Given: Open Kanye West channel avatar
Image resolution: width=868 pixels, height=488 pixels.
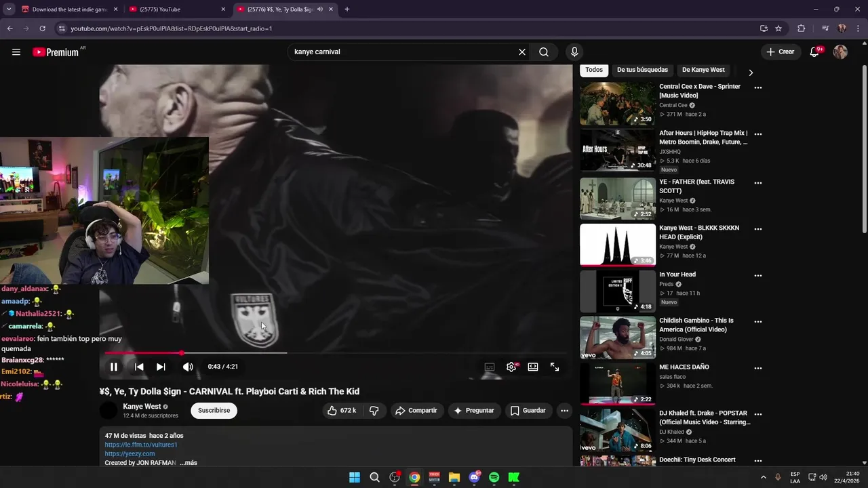Looking at the screenshot, I should 108,410.
